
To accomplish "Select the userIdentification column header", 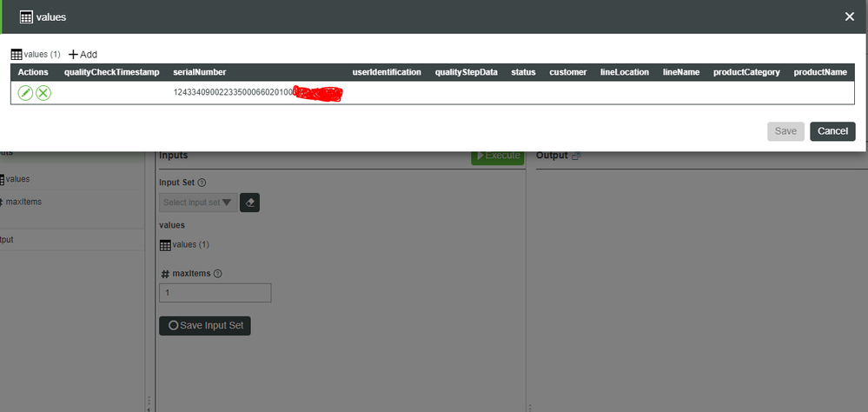I will pos(387,72).
